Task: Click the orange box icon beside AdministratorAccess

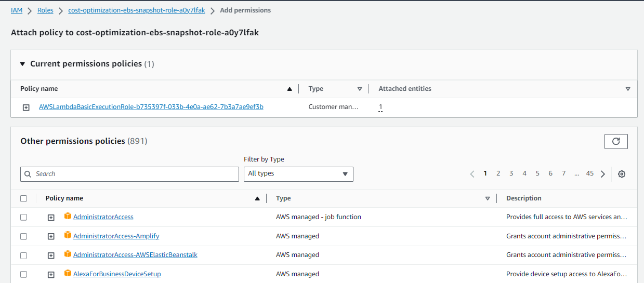Action: [x=68, y=216]
